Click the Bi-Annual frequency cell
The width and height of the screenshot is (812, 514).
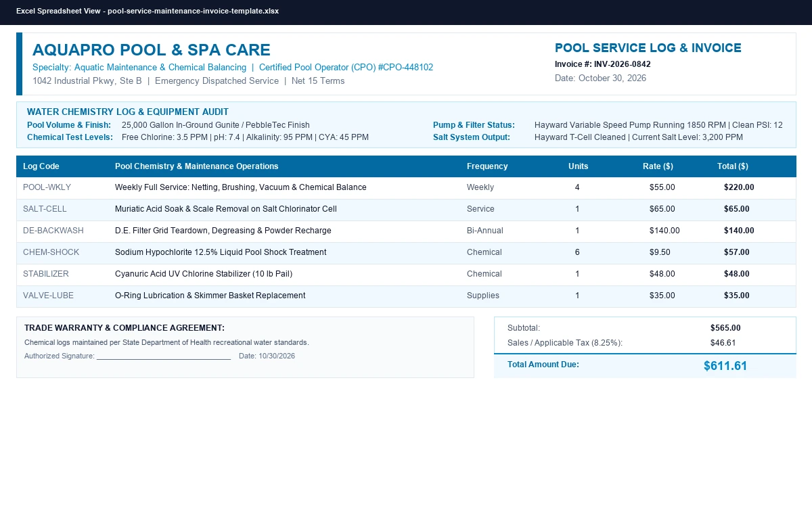pos(485,231)
